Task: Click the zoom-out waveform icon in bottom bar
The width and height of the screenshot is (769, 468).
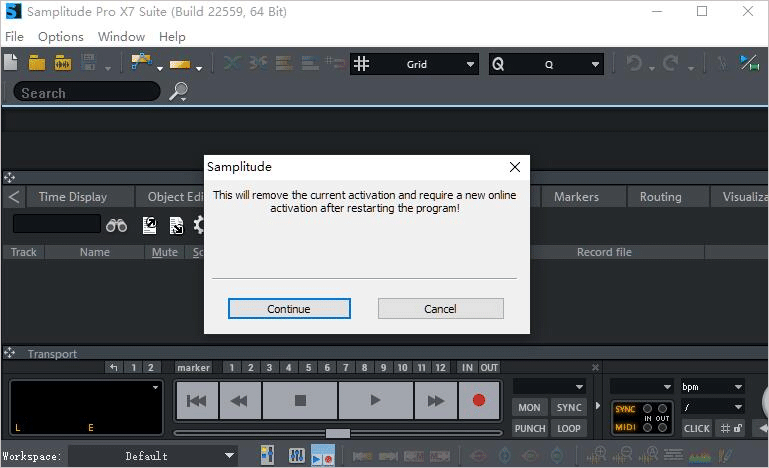Action: [x=622, y=455]
